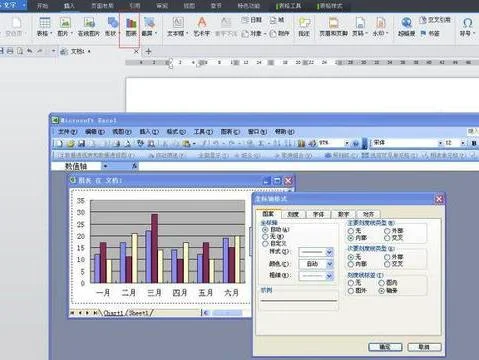
Task: Click the fx function button in formula bar
Action: pos(134,166)
